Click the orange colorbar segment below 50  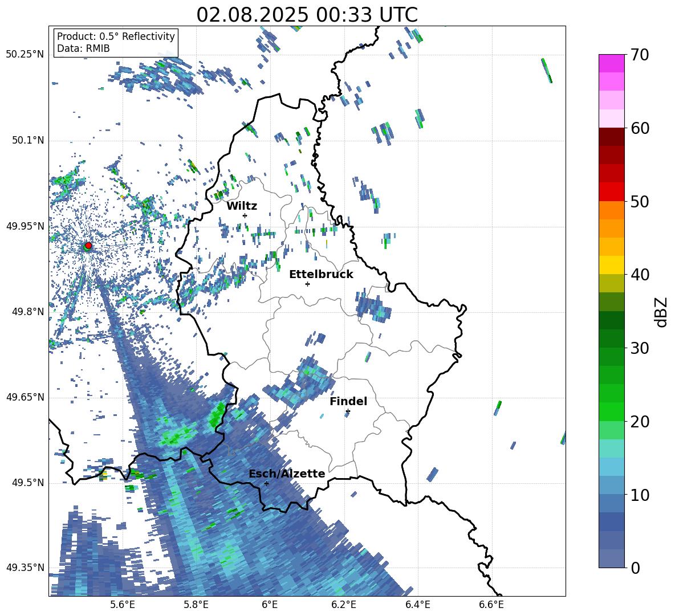coord(611,210)
